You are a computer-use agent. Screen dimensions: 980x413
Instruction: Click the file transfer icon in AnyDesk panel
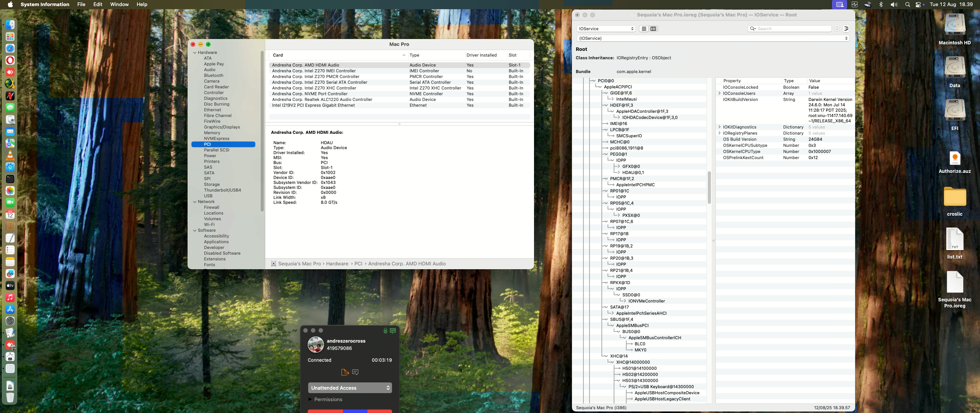tap(345, 372)
